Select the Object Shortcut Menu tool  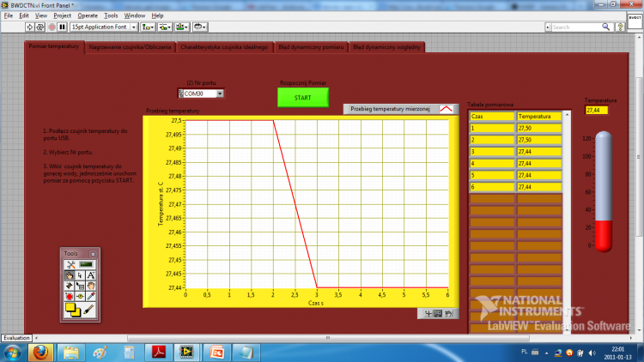80,286
